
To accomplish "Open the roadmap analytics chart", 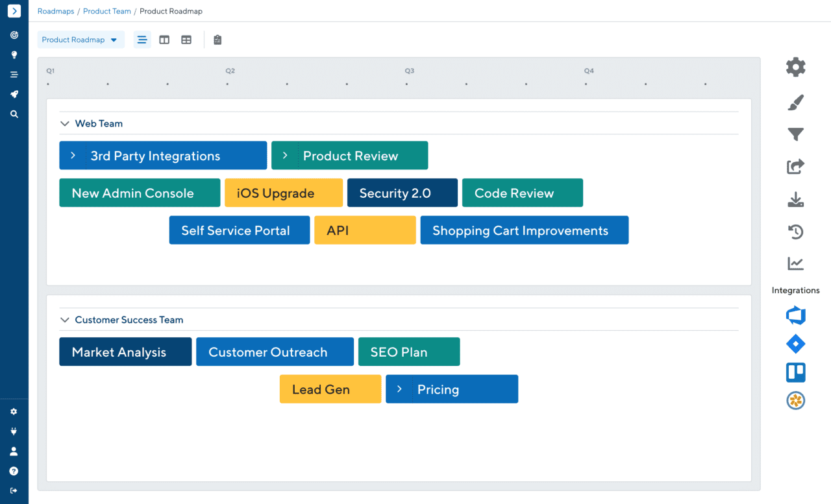I will [x=795, y=263].
